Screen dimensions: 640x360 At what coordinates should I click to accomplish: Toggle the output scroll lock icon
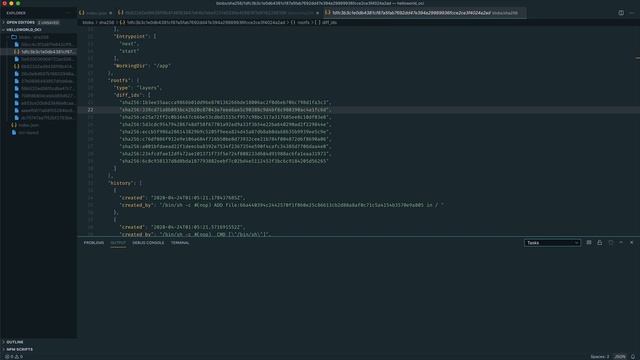pos(600,242)
